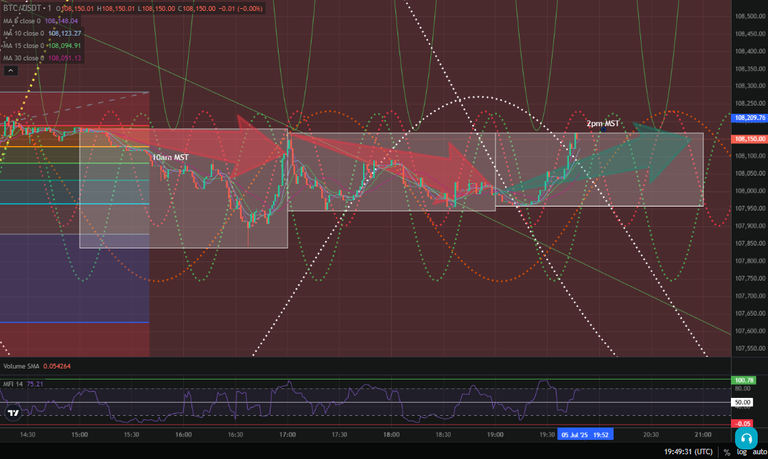Click the 108,500.00 price axis label
Image resolution: width=768 pixels, height=459 pixels.
[750, 16]
